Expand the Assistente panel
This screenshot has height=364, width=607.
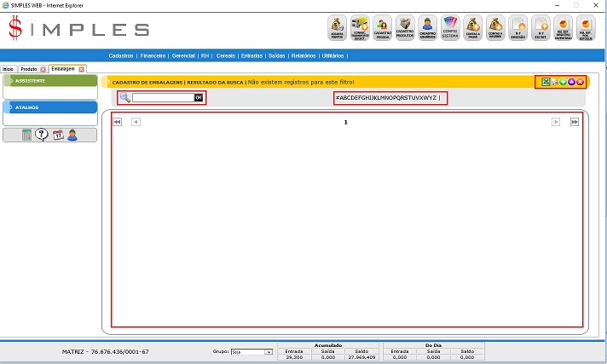coord(49,81)
